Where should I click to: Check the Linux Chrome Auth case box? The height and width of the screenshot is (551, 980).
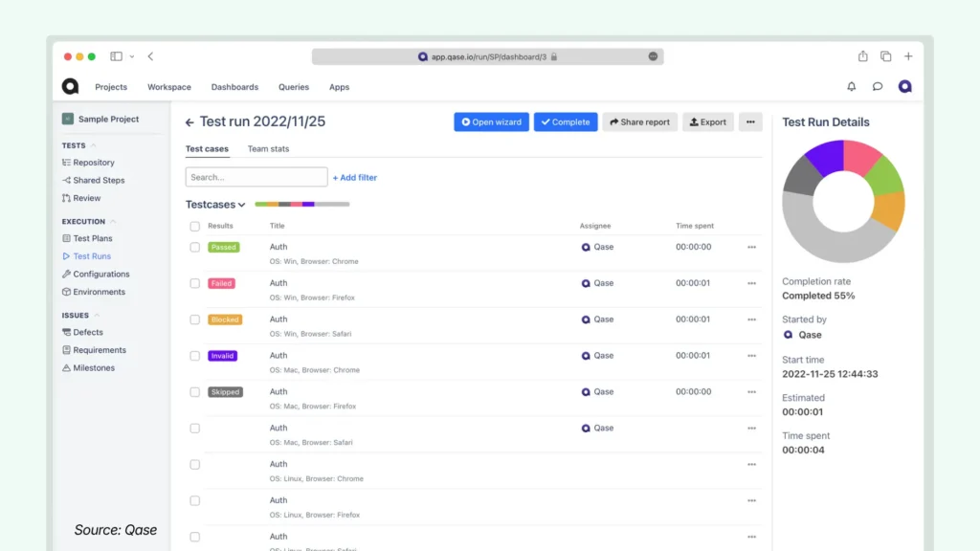click(x=195, y=465)
